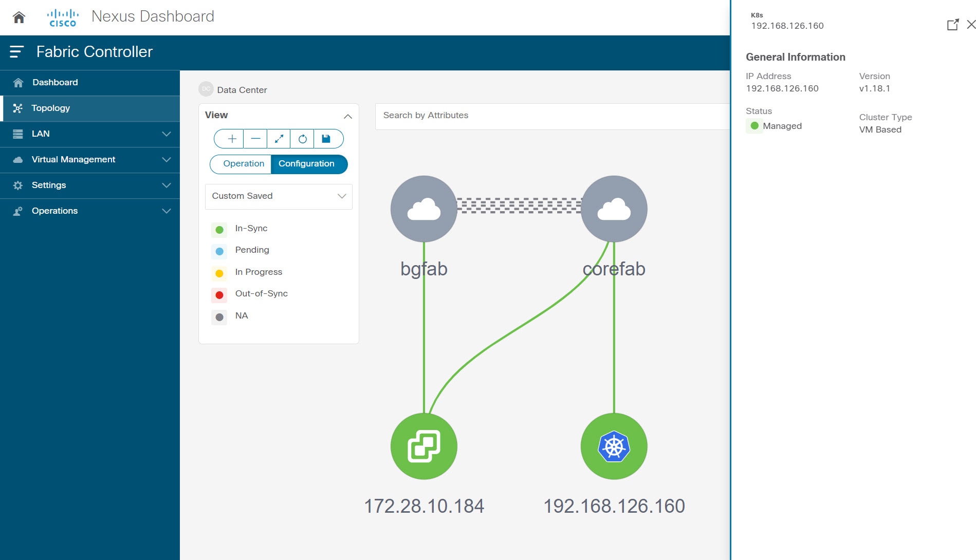Click the Settings gear icon
Image resolution: width=976 pixels, height=560 pixels.
click(x=18, y=185)
